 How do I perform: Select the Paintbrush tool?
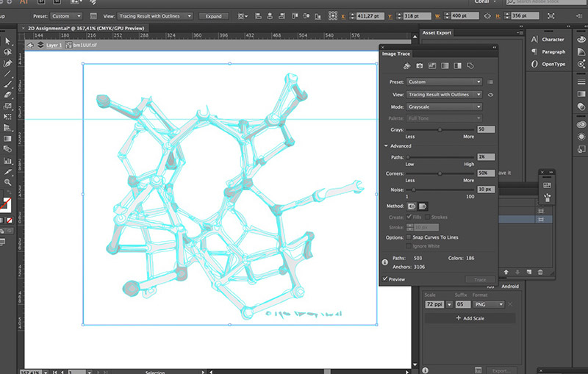(x=7, y=84)
